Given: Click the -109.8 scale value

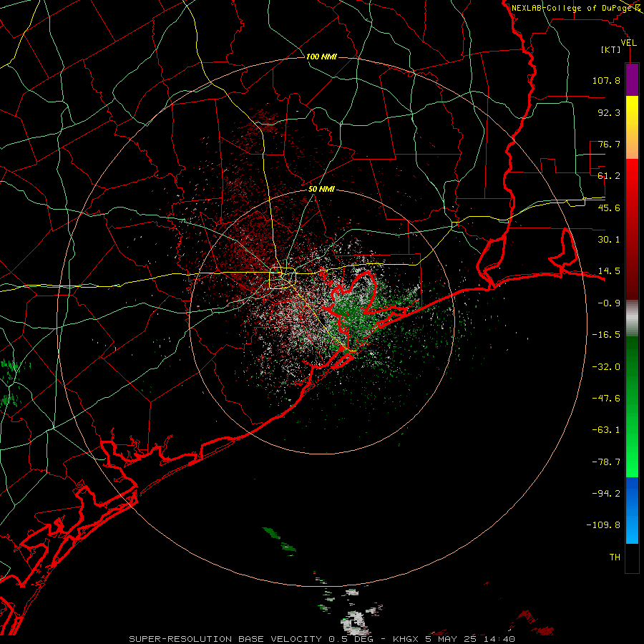Looking at the screenshot, I should [603, 525].
